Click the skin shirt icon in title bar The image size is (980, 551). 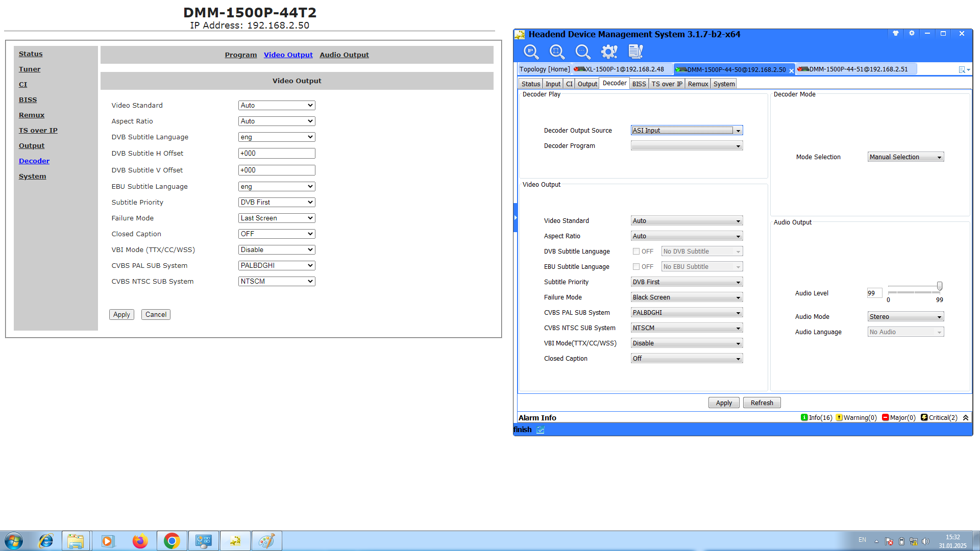coord(895,34)
